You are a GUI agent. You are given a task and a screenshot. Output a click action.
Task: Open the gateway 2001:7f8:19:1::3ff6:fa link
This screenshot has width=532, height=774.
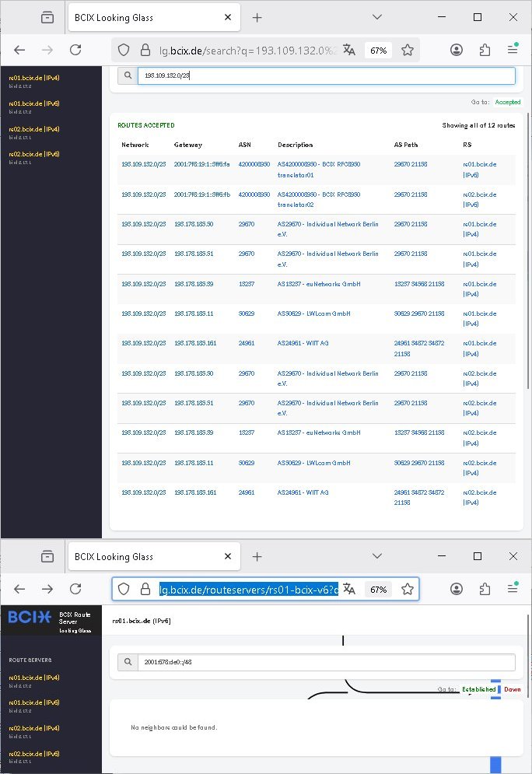[202, 165]
